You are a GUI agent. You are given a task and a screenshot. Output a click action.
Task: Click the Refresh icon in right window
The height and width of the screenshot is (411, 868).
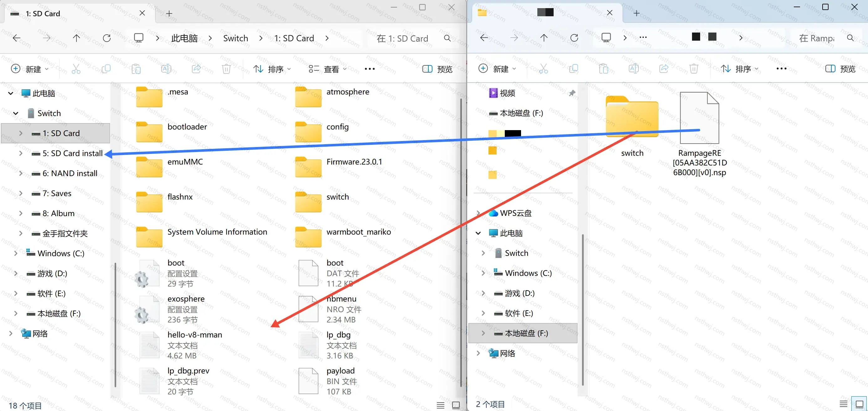point(574,38)
